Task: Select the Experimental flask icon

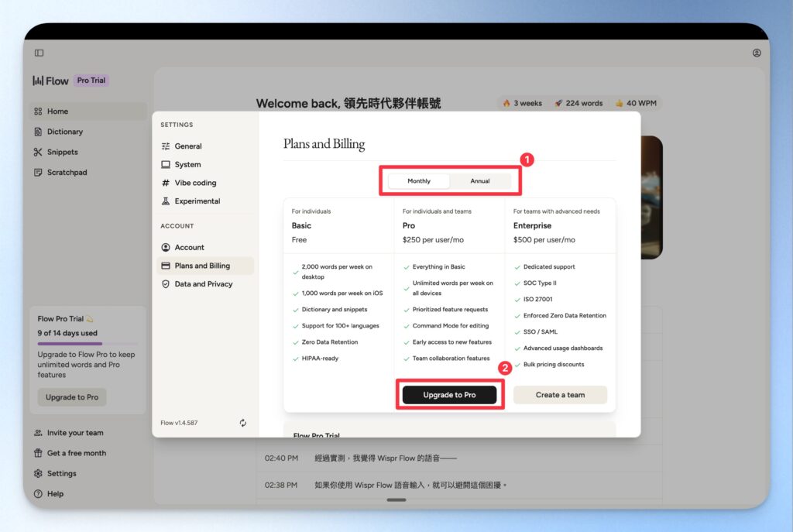Action: point(166,201)
